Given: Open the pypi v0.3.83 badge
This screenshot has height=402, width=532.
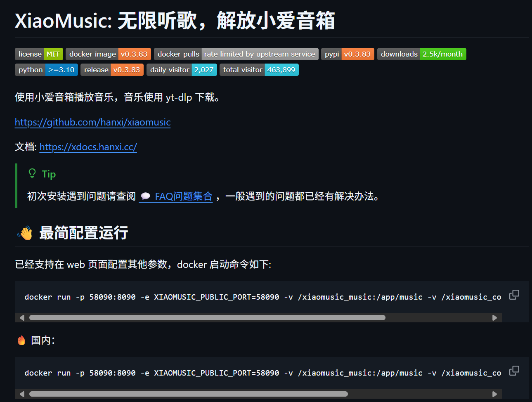Looking at the screenshot, I should (x=348, y=54).
